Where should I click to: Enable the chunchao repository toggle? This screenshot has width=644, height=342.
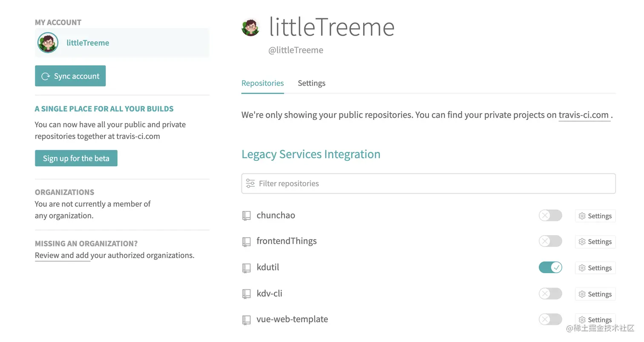point(550,215)
